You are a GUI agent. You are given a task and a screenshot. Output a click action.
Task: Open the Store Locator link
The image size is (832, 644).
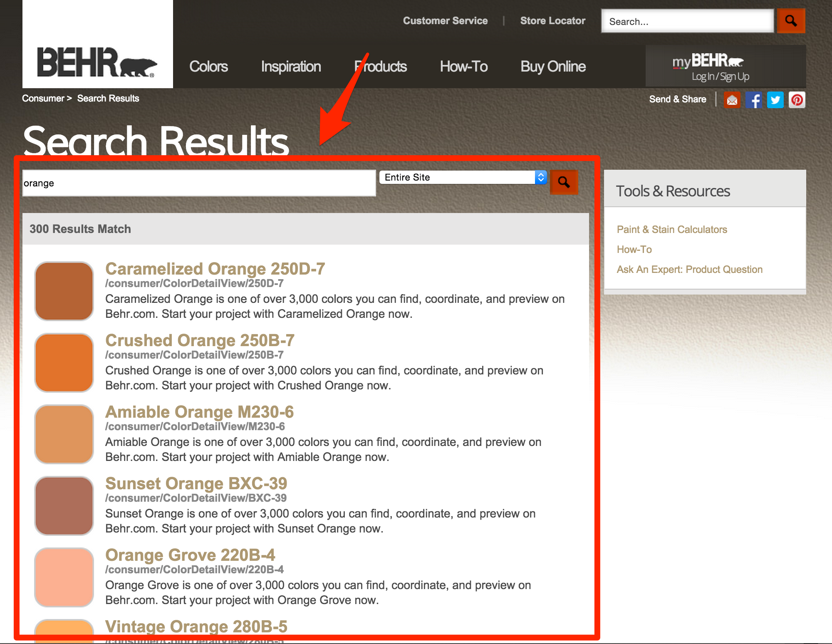[x=552, y=21]
